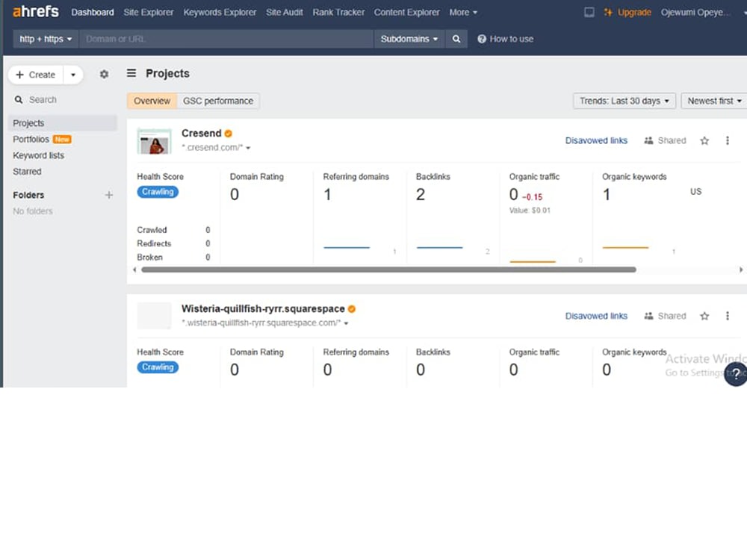The image size is (747, 560).
Task: Click the Wisteria-quillfish project blank thumbnail
Action: 155,316
